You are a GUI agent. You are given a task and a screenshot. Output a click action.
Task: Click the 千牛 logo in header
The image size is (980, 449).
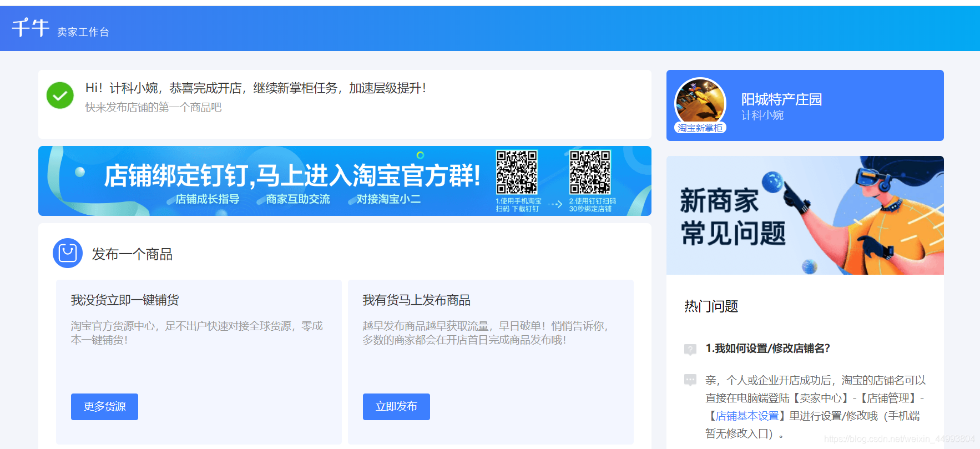pos(31,28)
